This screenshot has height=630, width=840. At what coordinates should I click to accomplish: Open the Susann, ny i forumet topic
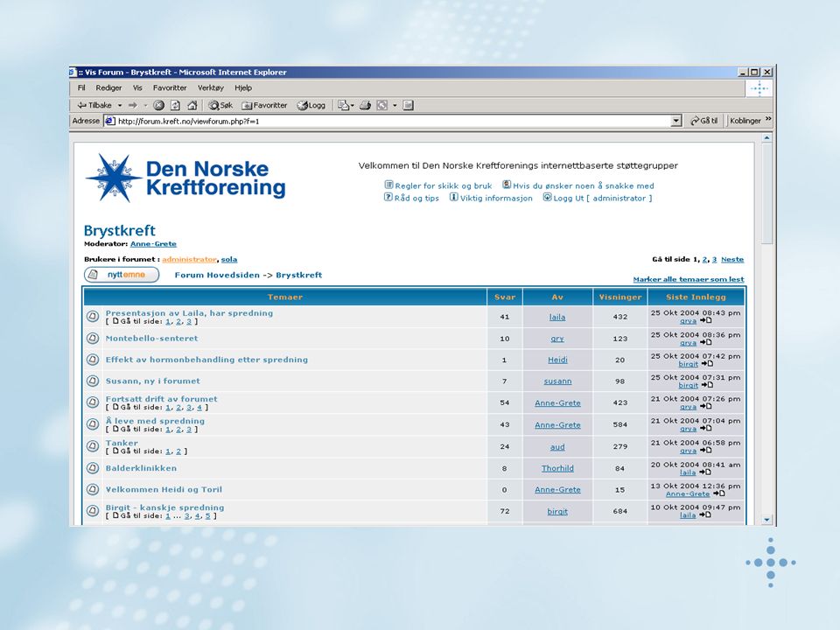point(152,381)
